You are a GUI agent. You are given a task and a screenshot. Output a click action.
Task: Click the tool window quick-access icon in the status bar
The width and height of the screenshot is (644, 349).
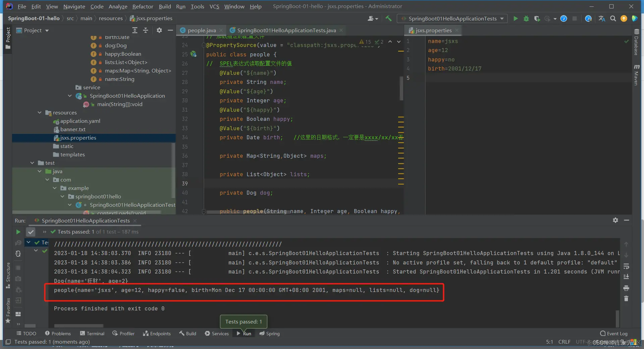point(8,342)
